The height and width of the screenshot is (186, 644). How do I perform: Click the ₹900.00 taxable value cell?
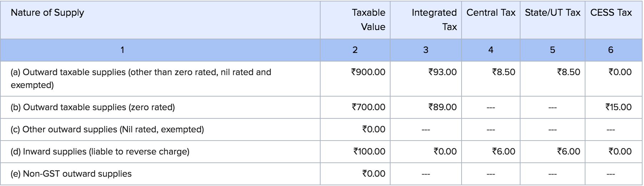[x=368, y=72]
